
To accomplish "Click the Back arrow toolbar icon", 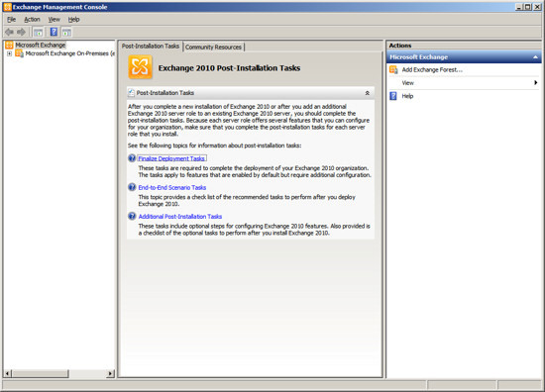I will (x=9, y=33).
